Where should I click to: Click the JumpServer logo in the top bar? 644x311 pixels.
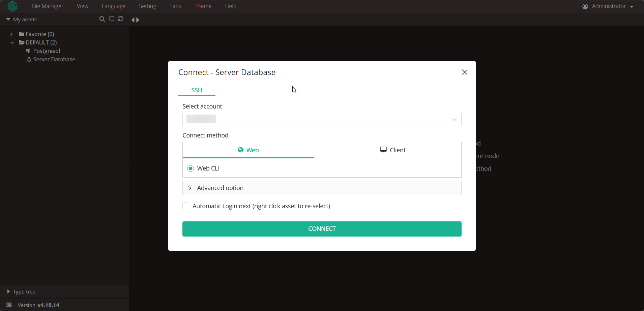12,6
